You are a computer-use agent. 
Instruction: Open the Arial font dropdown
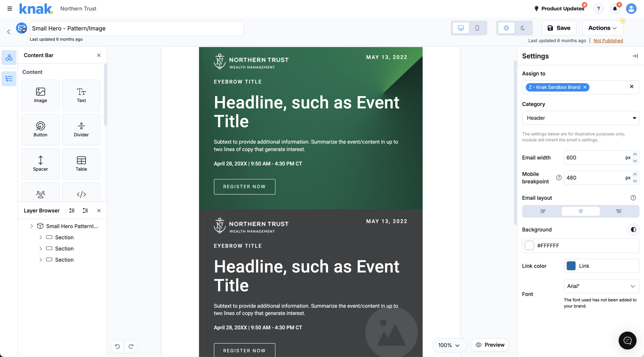pyautogui.click(x=601, y=286)
